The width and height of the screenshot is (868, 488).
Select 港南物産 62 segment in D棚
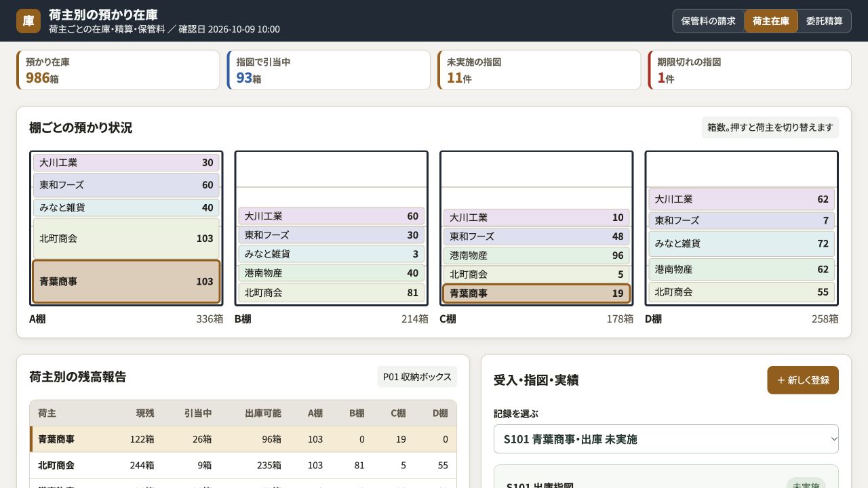pyautogui.click(x=742, y=270)
